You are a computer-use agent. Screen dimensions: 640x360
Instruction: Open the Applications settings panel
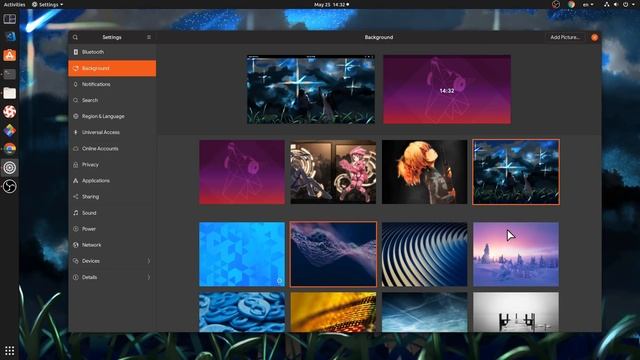pyautogui.click(x=112, y=180)
